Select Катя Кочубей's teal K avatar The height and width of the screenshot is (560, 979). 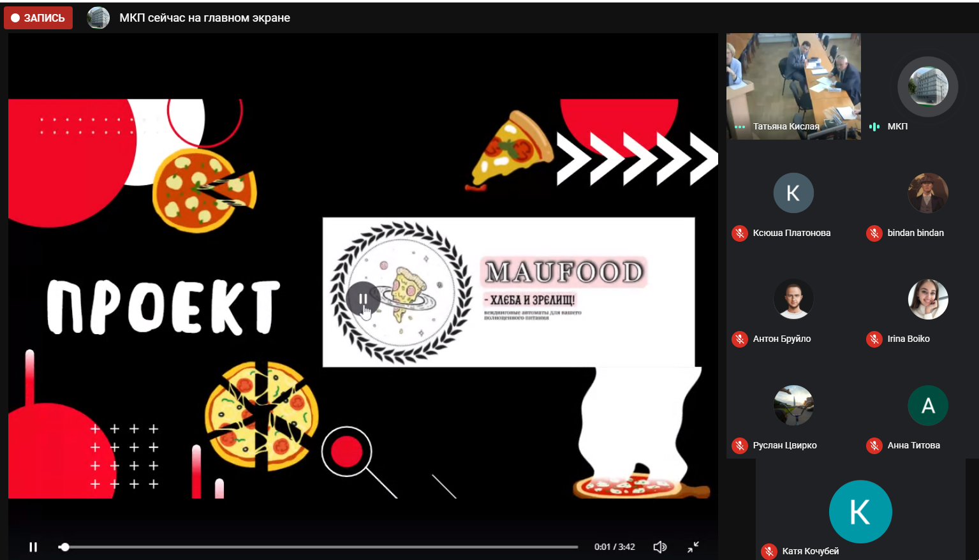pos(860,512)
